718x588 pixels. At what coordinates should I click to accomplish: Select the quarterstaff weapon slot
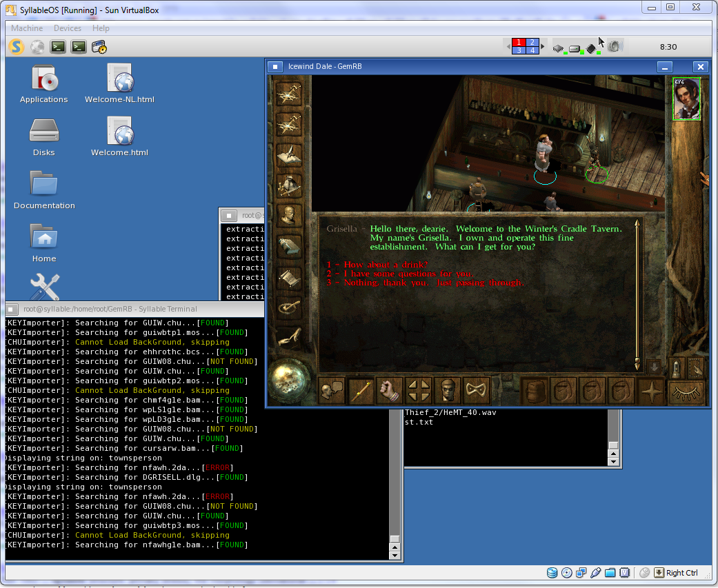pos(360,391)
